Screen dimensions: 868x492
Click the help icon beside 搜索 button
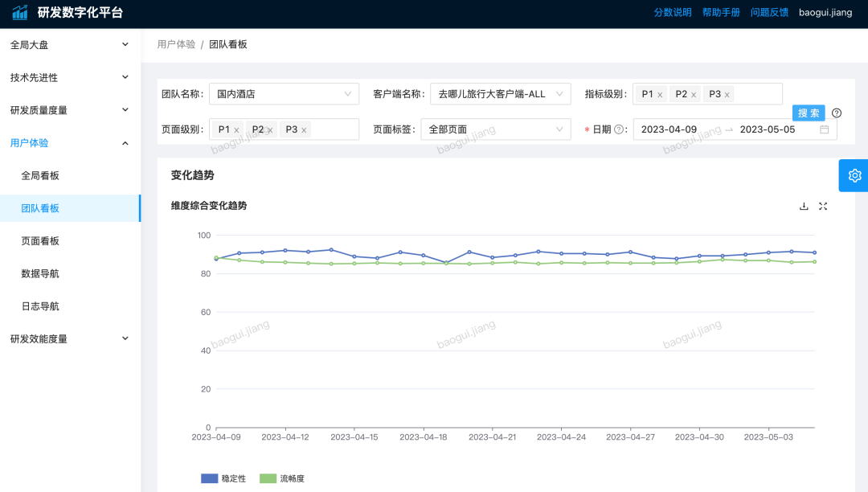837,113
